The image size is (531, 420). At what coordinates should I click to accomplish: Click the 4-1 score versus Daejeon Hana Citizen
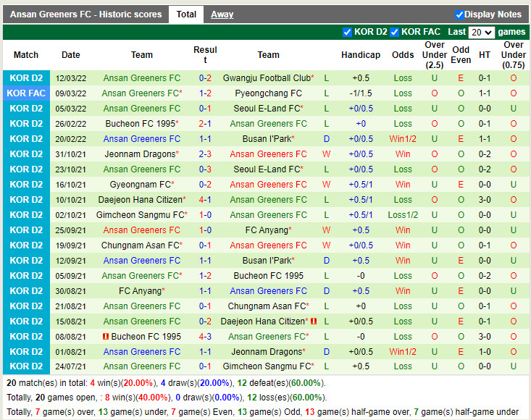[x=205, y=200]
